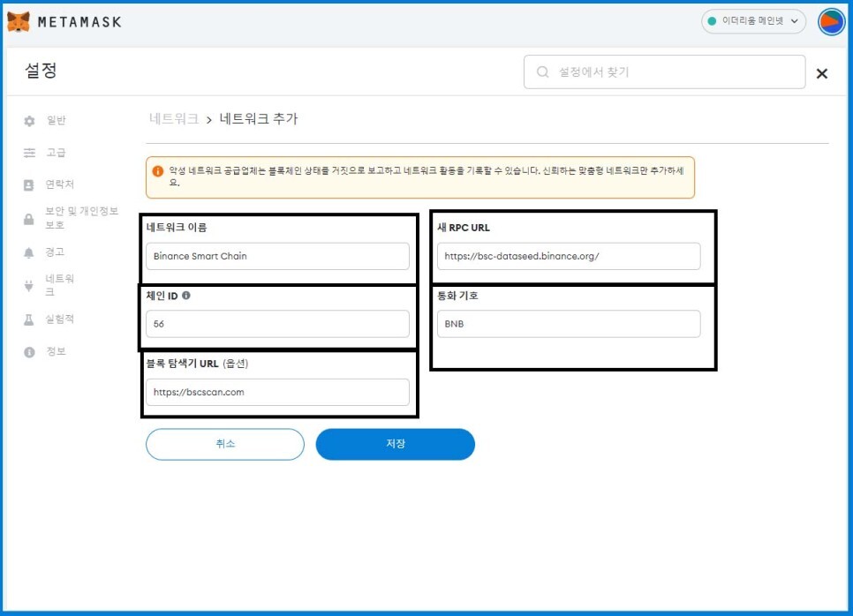This screenshot has width=853, height=616.
Task: Click the General gear icon
Action: 29,121
